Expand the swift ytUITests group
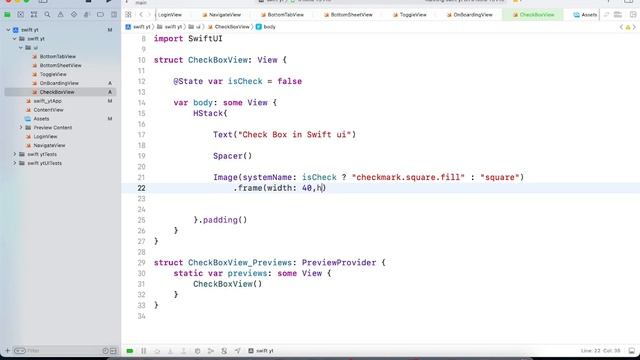Image resolution: width=640 pixels, height=360 pixels. pos(15,163)
